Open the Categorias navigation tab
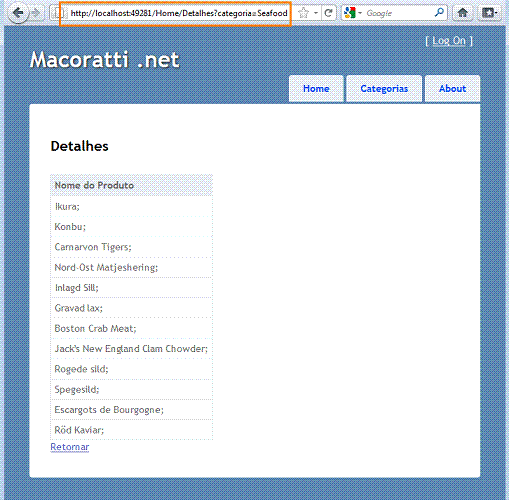The height and width of the screenshot is (500, 509). (x=384, y=89)
